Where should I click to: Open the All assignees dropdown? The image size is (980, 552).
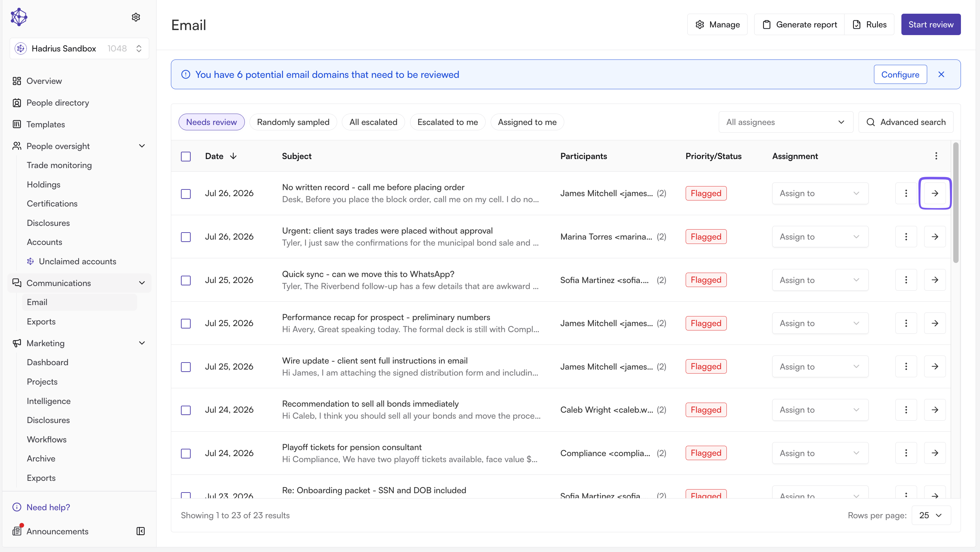786,122
